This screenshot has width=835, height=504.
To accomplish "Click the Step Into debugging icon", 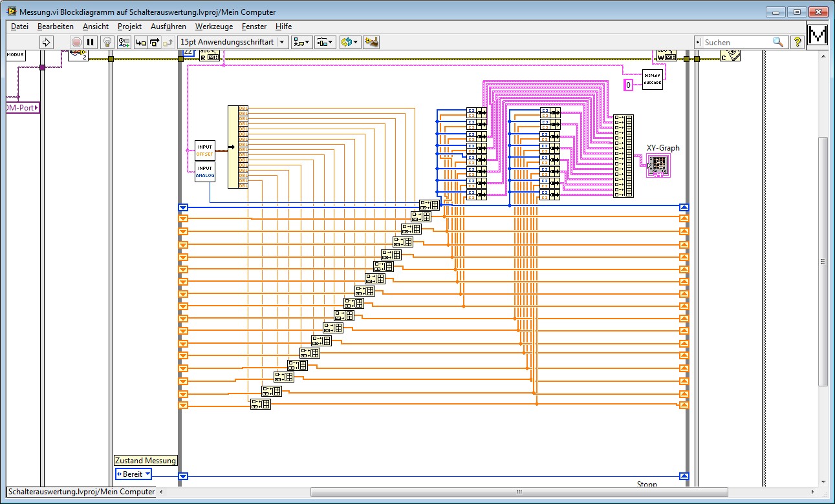I will click(140, 42).
